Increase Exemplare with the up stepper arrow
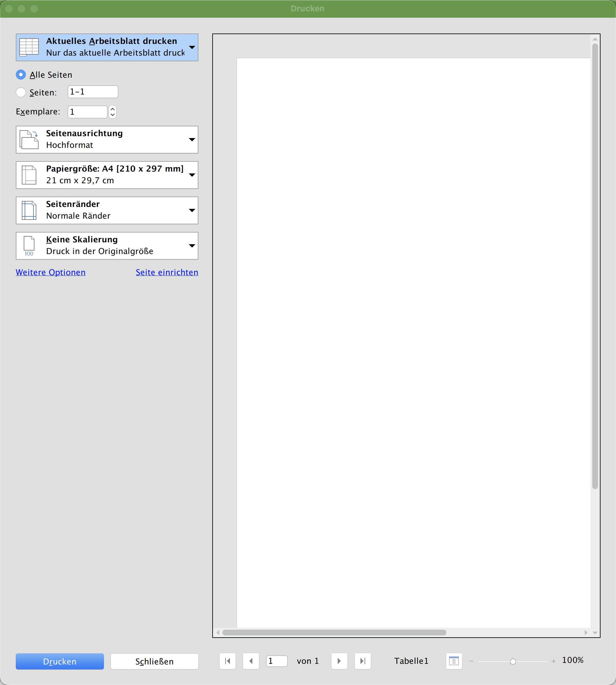 (x=113, y=109)
